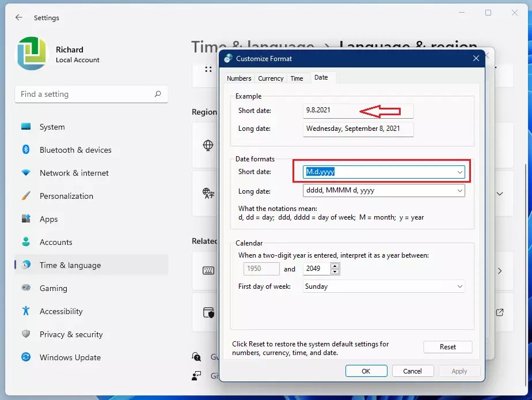Open Accessibility settings
Image resolution: width=532 pixels, height=400 pixels.
pyautogui.click(x=62, y=311)
